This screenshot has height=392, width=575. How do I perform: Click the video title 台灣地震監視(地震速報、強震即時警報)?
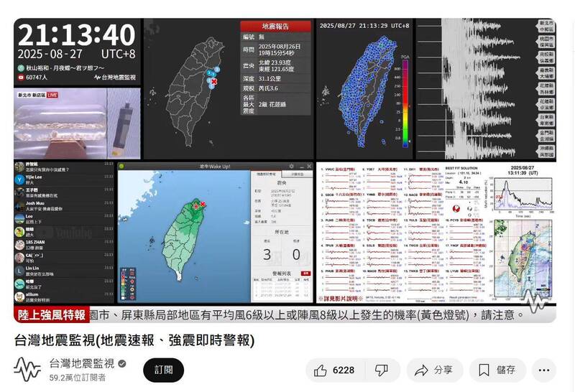click(x=134, y=339)
